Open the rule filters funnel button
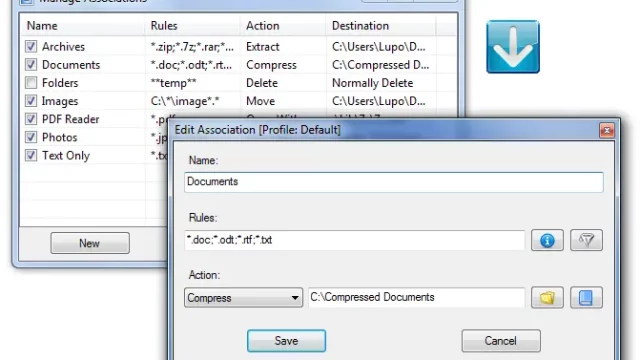The image size is (640, 360). [x=586, y=240]
